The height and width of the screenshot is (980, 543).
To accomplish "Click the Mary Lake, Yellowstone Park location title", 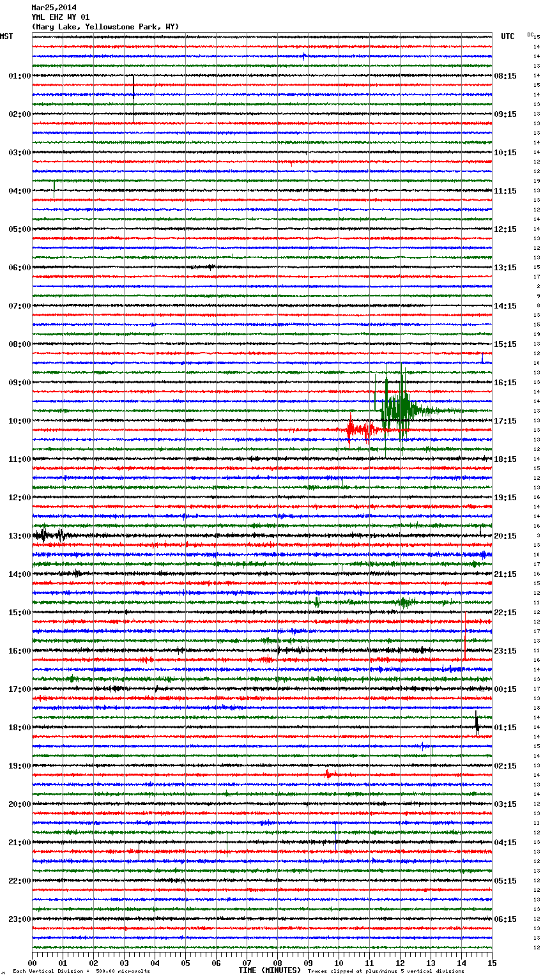I will (x=105, y=27).
